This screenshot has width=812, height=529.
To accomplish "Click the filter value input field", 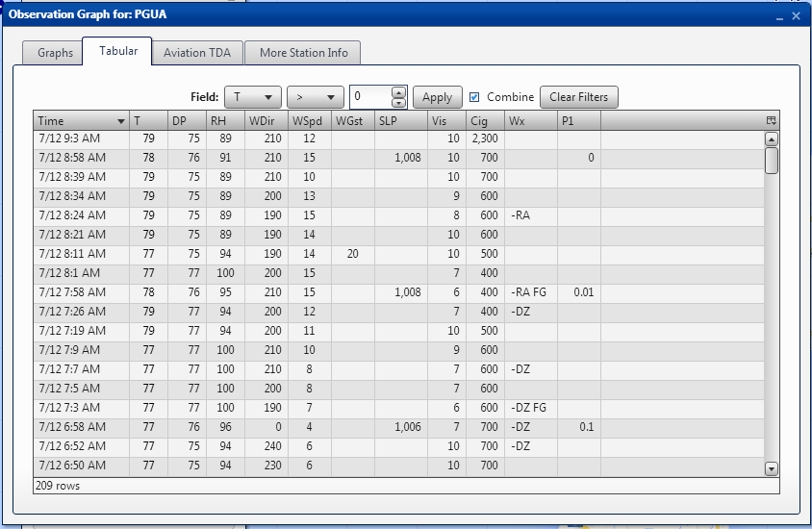I will [370, 97].
